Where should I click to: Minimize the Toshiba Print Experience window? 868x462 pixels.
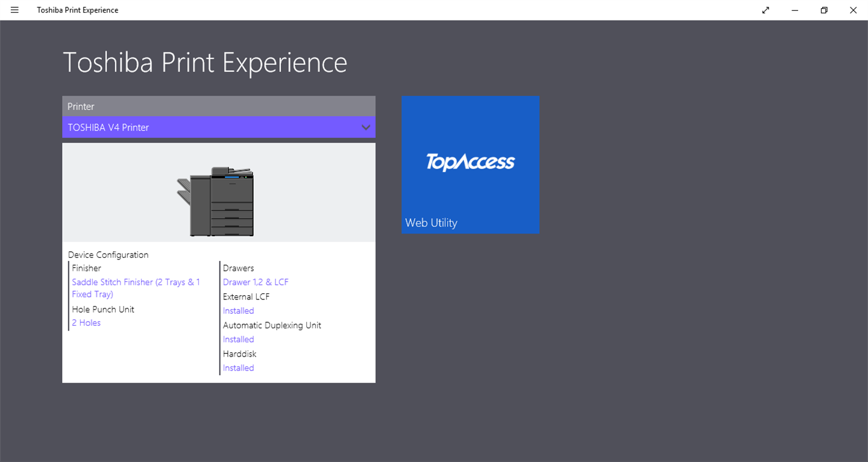coord(795,10)
